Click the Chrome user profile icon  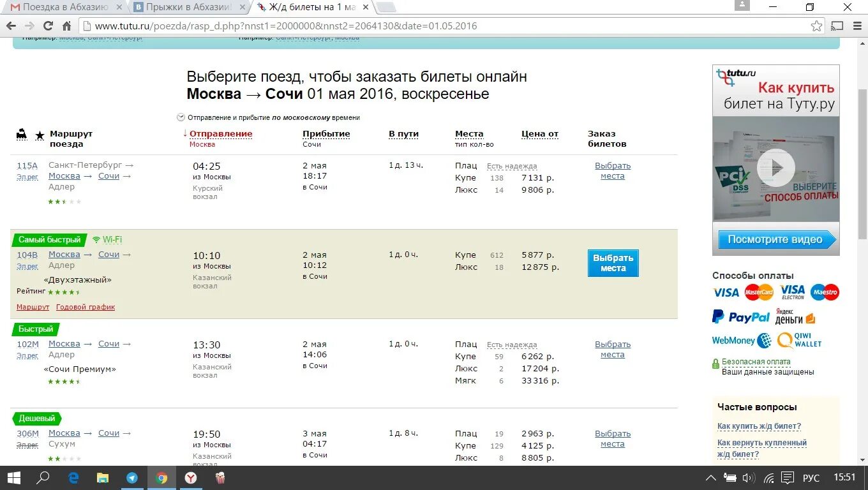pyautogui.click(x=742, y=6)
